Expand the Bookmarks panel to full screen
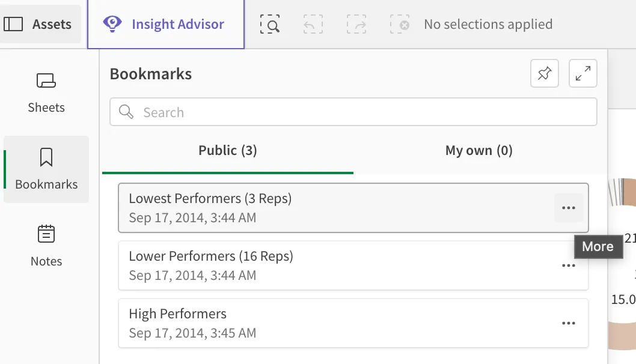This screenshot has height=364, width=636. tap(582, 73)
